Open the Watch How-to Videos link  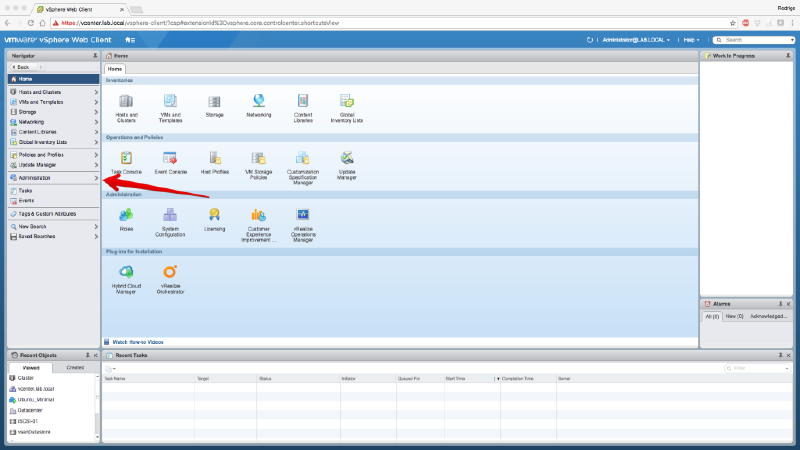(138, 341)
